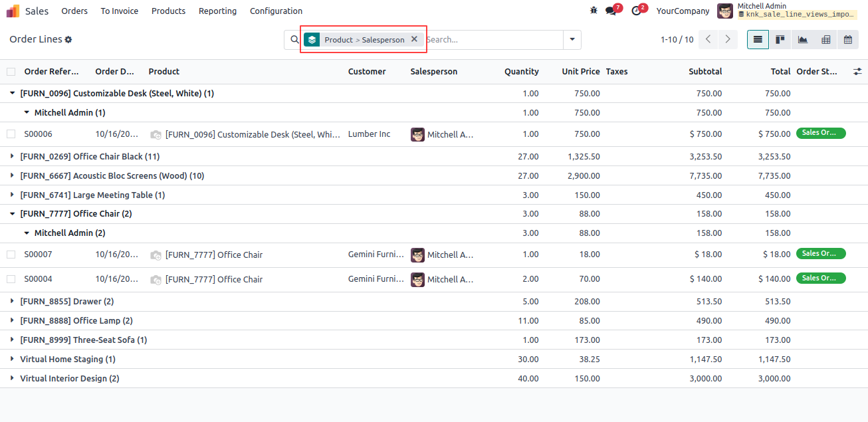
Task: Click product image placeholder on S00004 row
Action: pos(156,280)
